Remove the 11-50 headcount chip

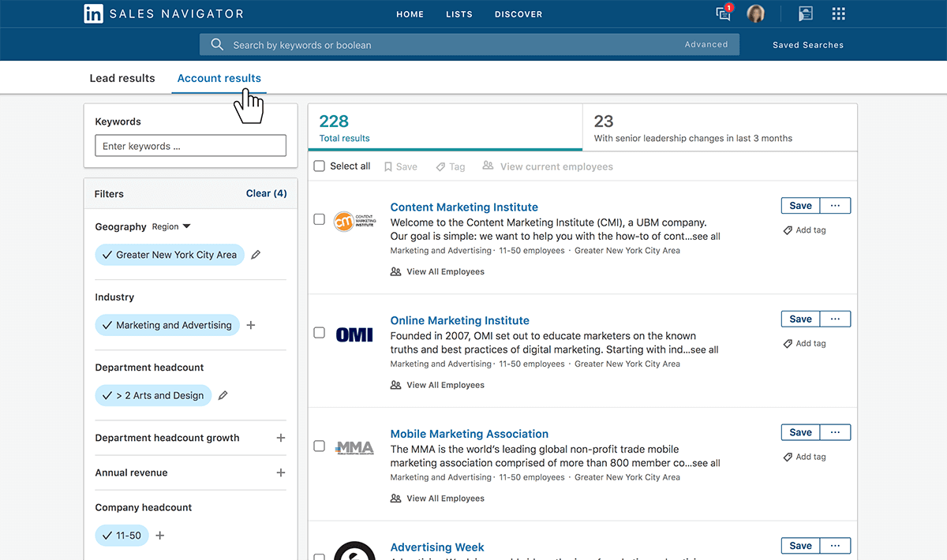(x=122, y=536)
